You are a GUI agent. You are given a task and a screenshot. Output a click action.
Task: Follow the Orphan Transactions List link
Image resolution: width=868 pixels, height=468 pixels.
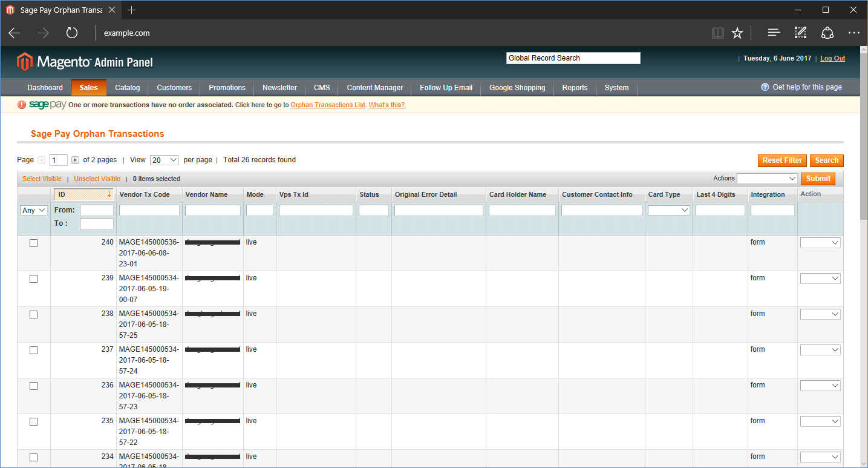328,105
